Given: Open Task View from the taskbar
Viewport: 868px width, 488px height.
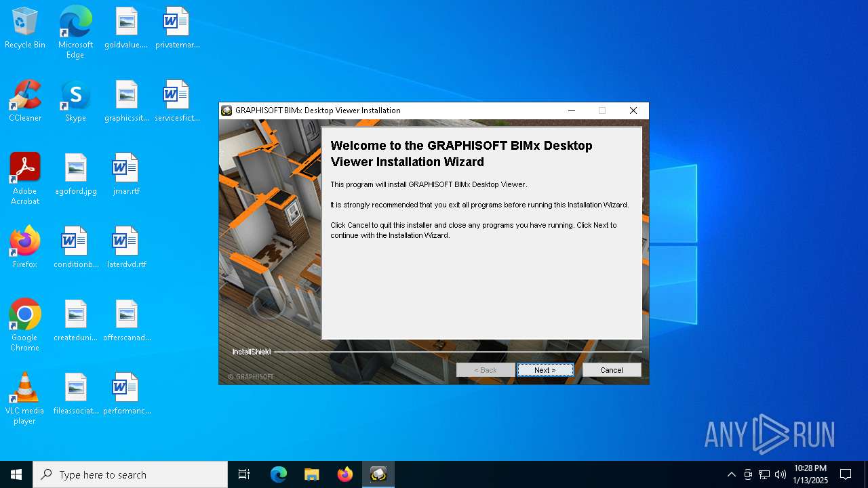Looking at the screenshot, I should pyautogui.click(x=244, y=474).
